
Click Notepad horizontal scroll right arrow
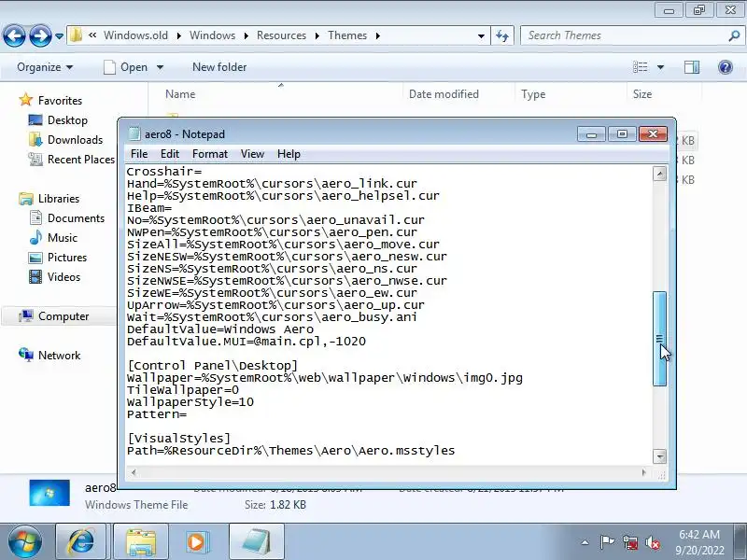pos(644,472)
